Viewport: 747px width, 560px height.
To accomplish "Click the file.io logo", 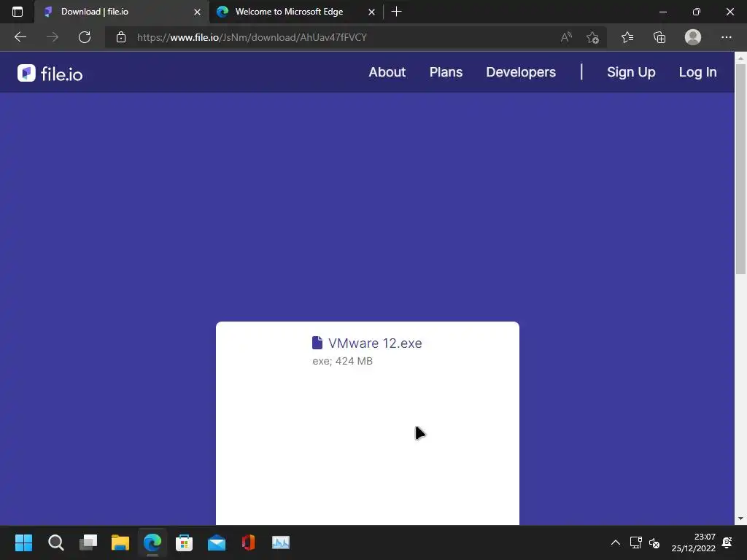I will tap(50, 74).
